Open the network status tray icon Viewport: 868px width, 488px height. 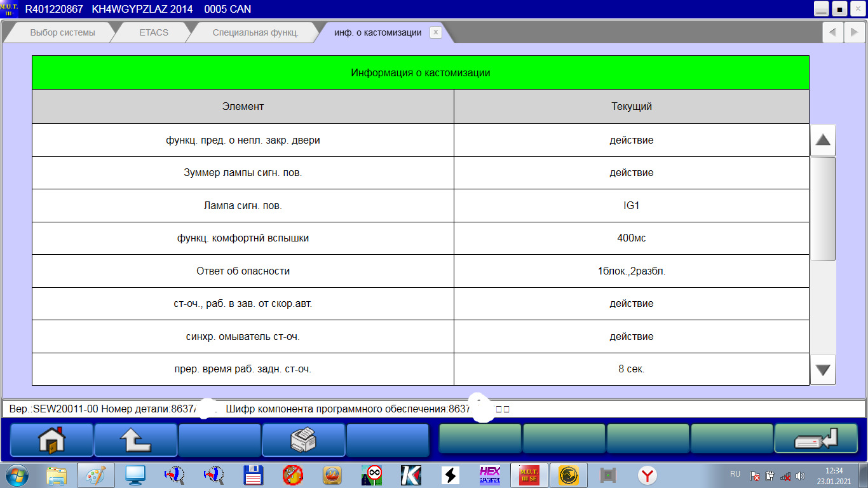pyautogui.click(x=785, y=475)
